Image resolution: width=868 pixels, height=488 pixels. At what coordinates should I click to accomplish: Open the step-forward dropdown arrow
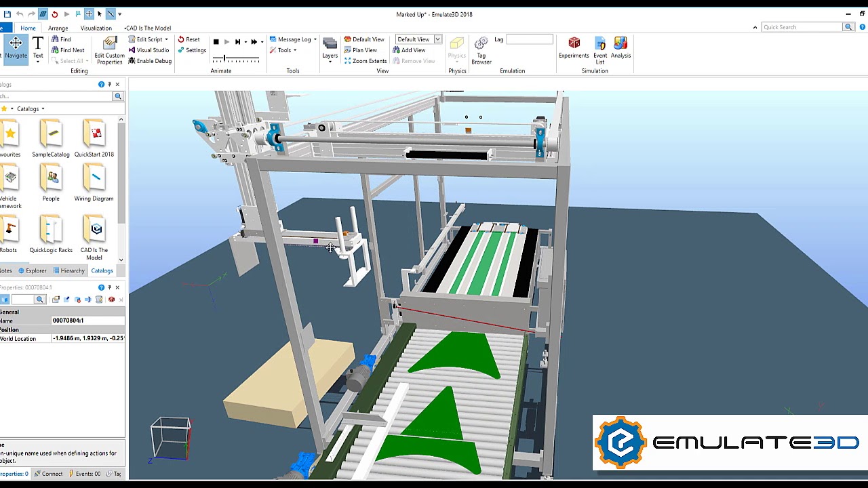[x=245, y=42]
